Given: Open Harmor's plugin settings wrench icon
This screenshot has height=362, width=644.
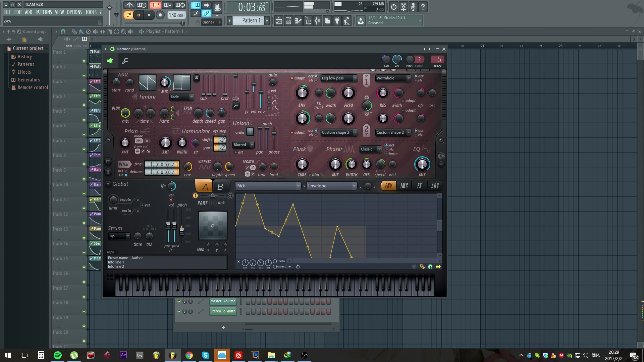Looking at the screenshot, I should tap(125, 61).
